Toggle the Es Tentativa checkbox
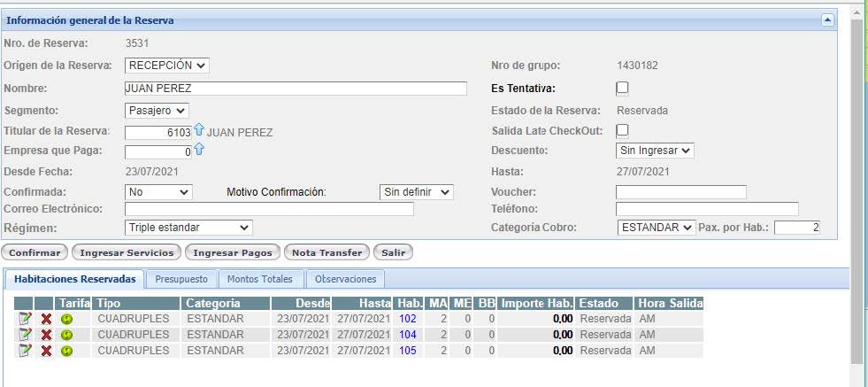This screenshot has width=868, height=387. click(x=622, y=88)
